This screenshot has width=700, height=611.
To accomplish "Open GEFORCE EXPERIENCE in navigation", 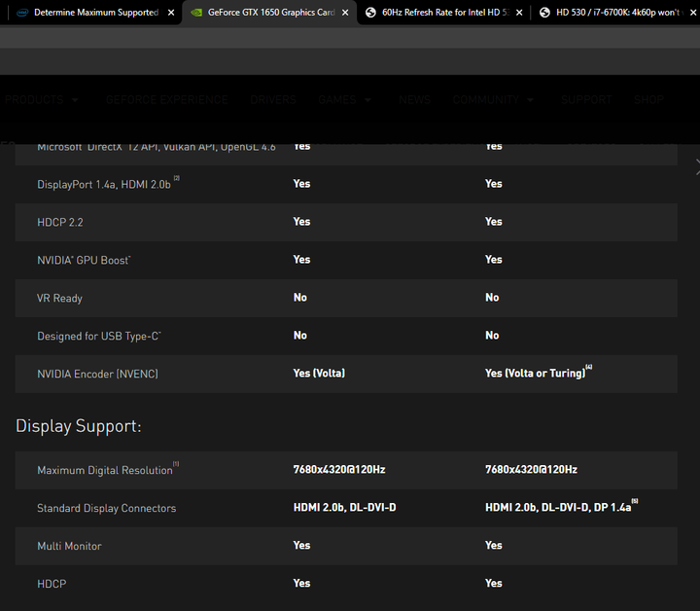I will coord(167,99).
